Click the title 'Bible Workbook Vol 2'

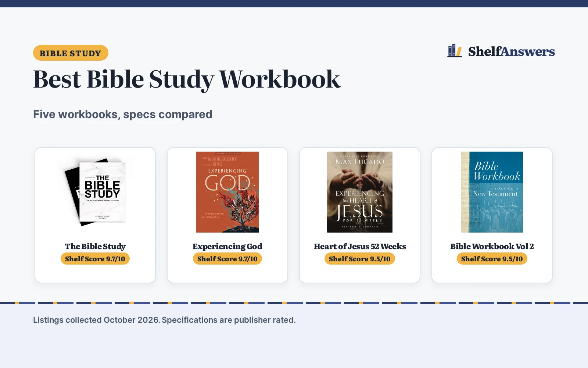492,246
